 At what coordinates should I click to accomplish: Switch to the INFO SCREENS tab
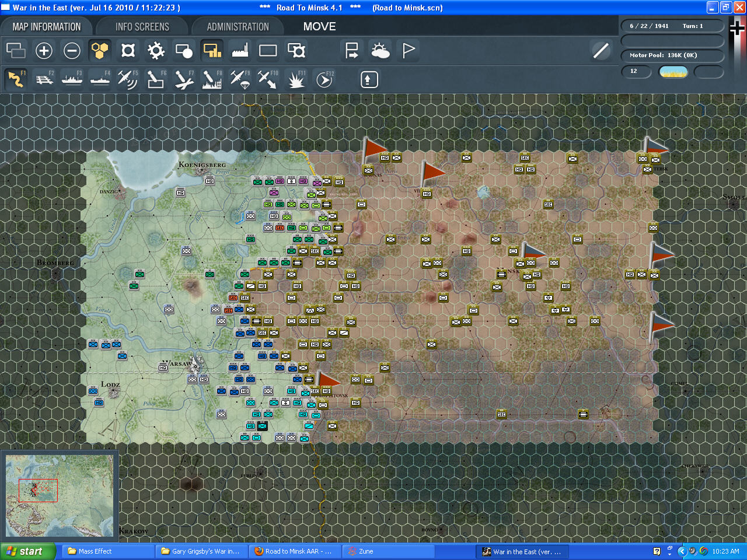(142, 27)
